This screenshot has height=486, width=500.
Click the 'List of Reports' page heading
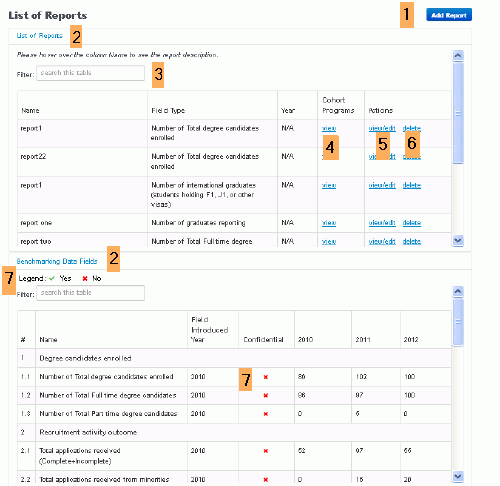(x=48, y=15)
